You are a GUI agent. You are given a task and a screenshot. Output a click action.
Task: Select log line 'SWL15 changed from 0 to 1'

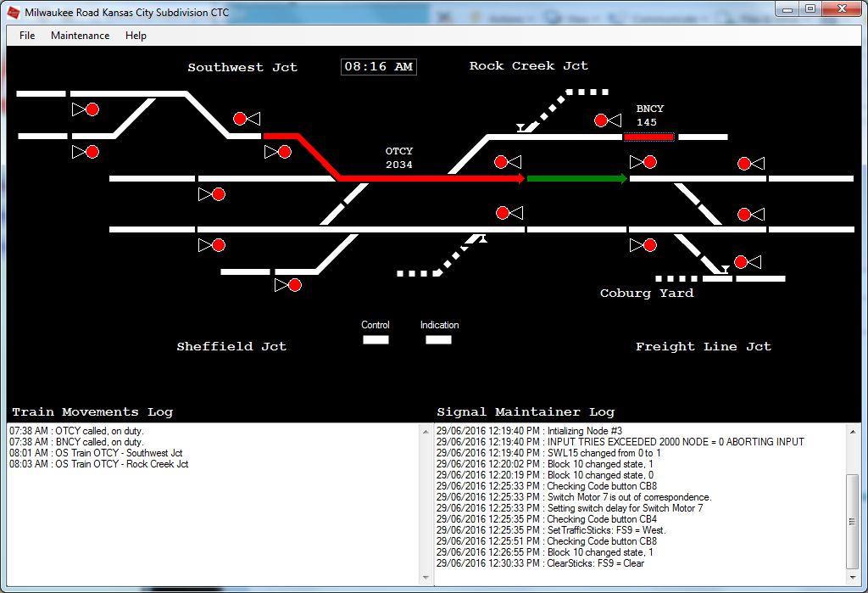pos(548,453)
